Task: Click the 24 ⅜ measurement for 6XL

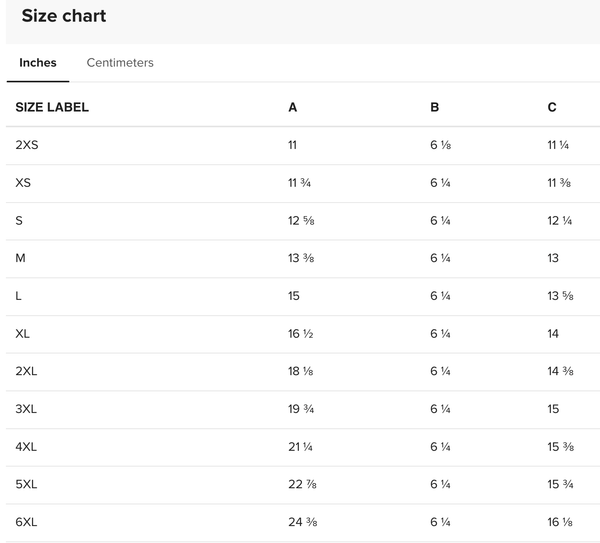Action: click(x=303, y=522)
